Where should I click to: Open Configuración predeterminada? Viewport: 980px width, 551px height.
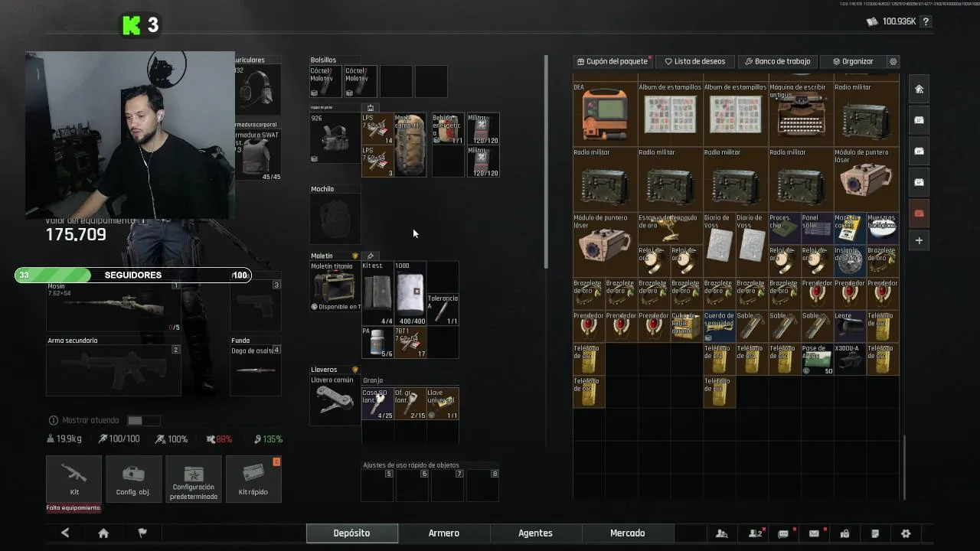point(194,479)
